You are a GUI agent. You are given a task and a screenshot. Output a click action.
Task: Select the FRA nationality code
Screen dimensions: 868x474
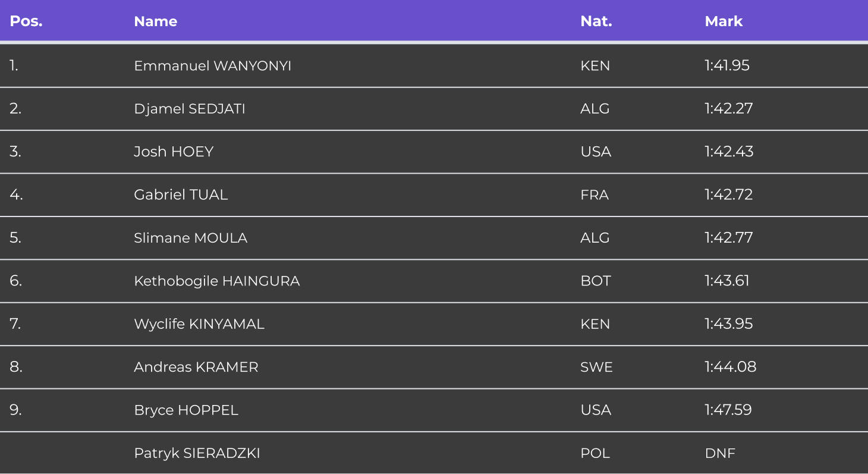pos(595,194)
